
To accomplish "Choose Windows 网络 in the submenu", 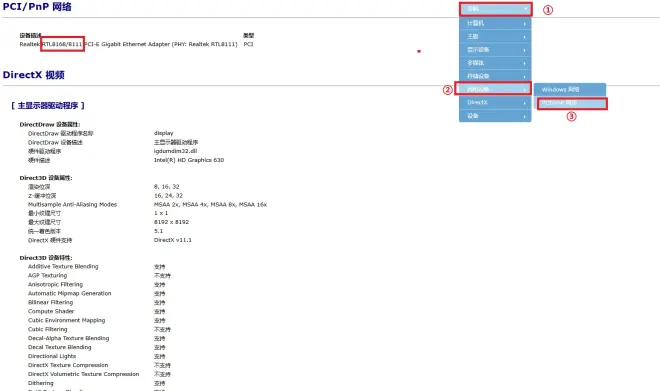I will [570, 90].
